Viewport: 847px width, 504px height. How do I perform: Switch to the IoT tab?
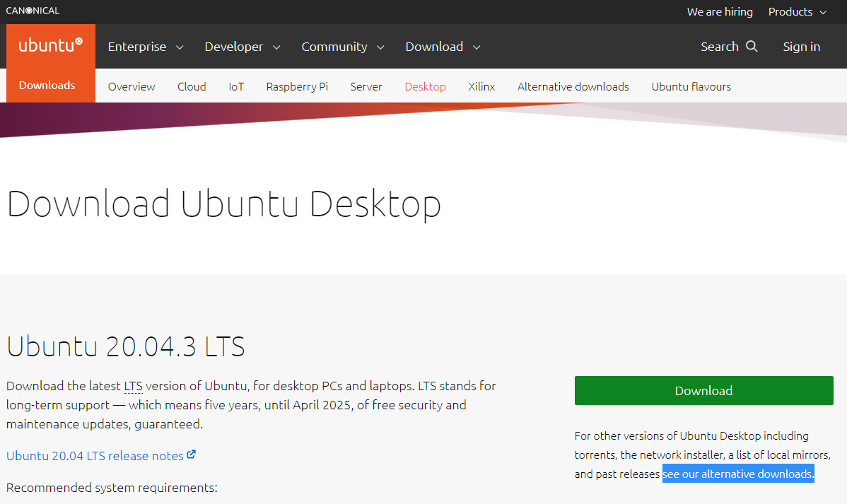click(x=236, y=86)
